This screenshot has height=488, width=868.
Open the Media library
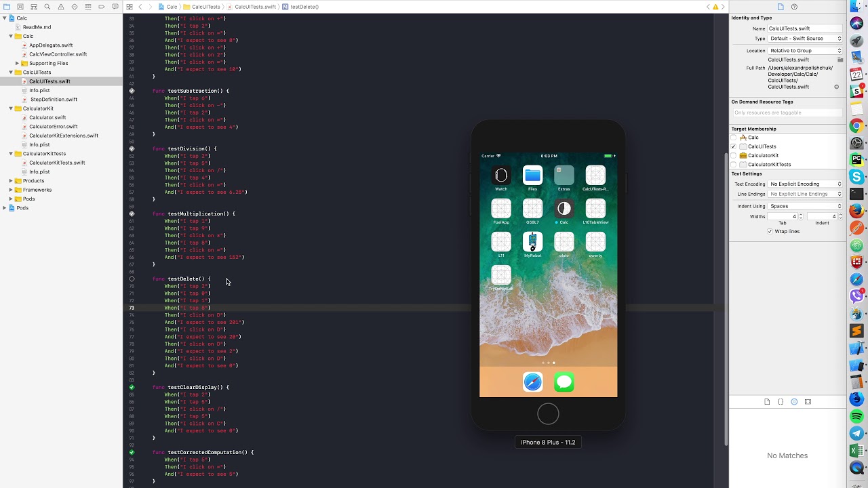point(808,402)
